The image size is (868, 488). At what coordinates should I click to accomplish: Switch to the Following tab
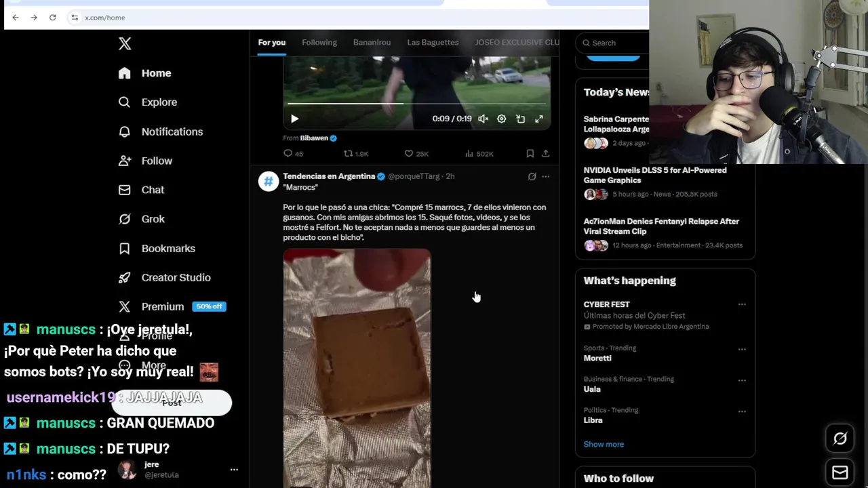(319, 43)
